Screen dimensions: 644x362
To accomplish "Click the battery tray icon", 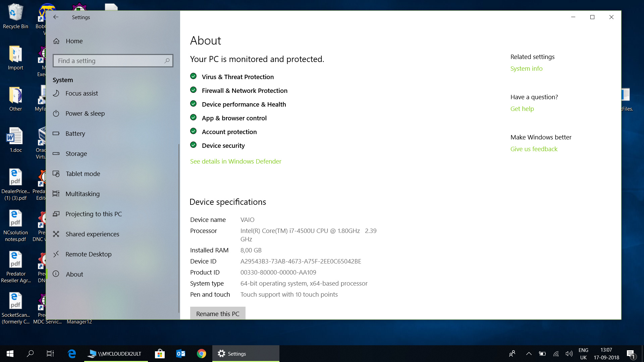I will [x=542, y=354].
